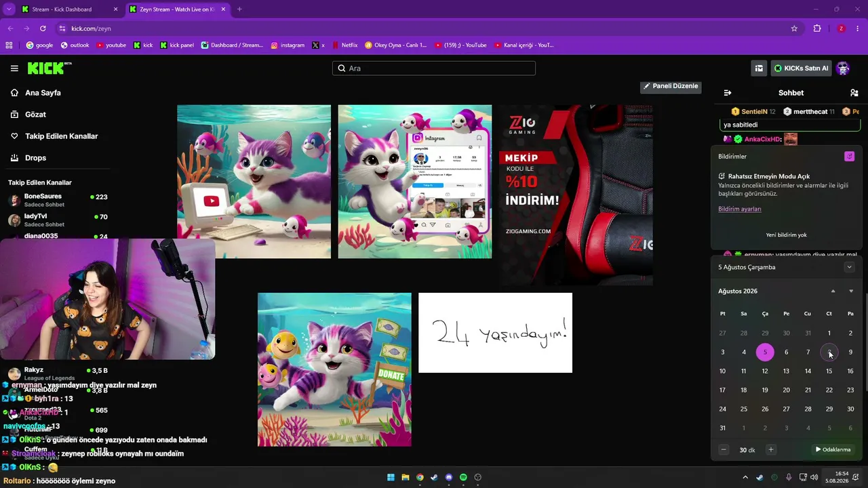Click the Paneli Düzenle button
Screen dimensions: 868x488
671,86
